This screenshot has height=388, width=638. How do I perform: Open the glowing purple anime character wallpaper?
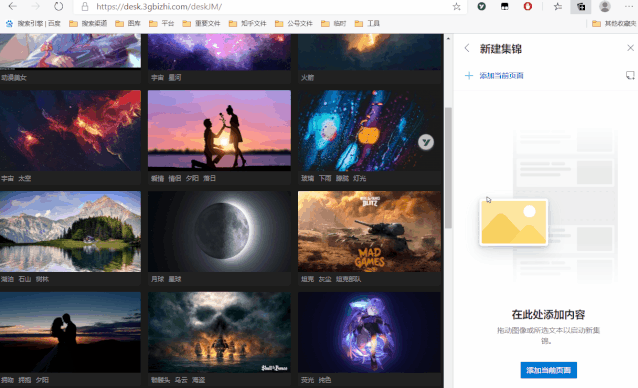pyautogui.click(x=369, y=332)
